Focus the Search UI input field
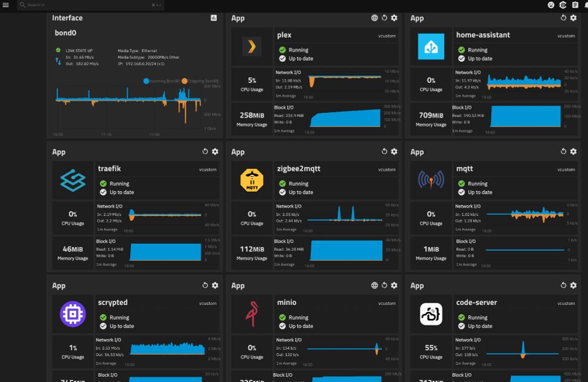The width and height of the screenshot is (588, 382). tap(91, 5)
